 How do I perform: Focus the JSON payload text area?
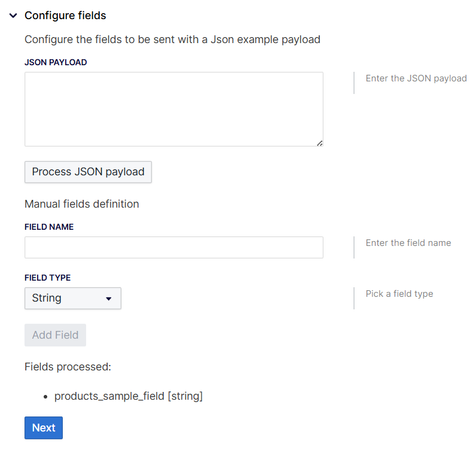pos(173,109)
